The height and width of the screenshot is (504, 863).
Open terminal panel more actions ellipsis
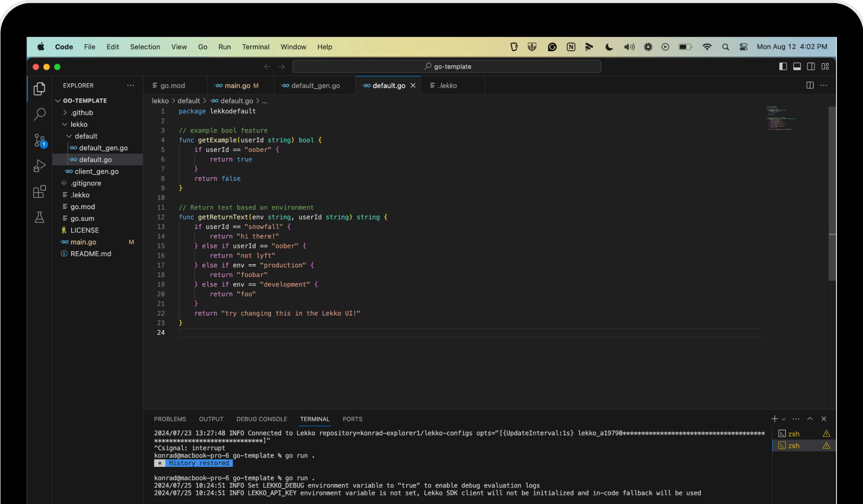[x=796, y=419]
